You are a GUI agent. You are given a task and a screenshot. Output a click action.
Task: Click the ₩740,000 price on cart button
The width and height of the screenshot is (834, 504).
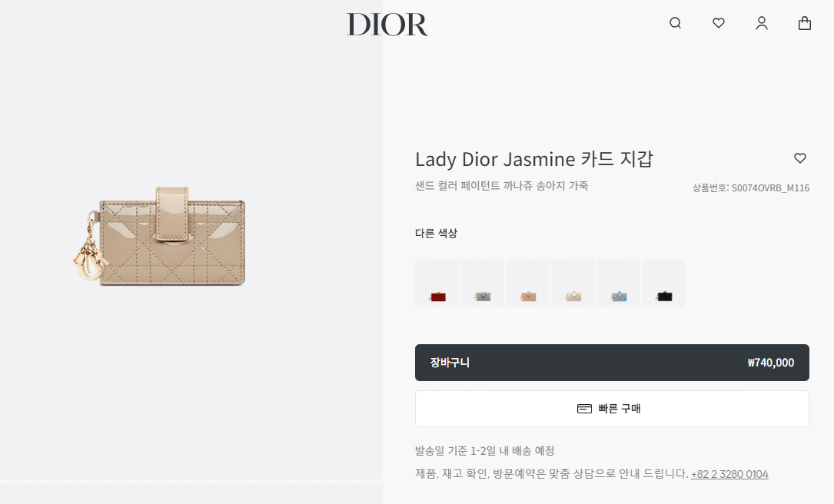pyautogui.click(x=771, y=363)
